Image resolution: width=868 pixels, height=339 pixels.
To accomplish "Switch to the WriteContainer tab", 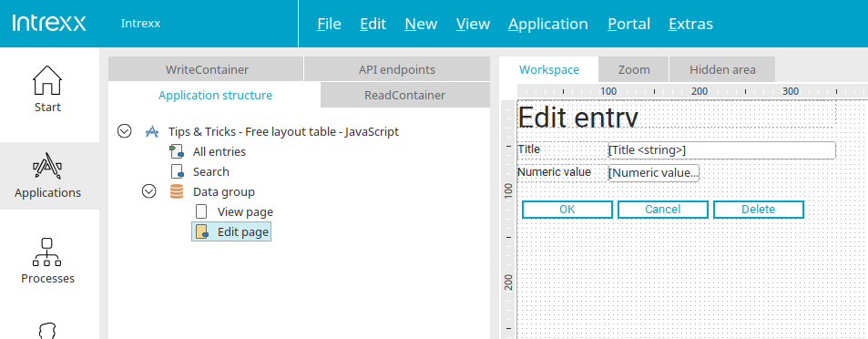I will pyautogui.click(x=206, y=69).
